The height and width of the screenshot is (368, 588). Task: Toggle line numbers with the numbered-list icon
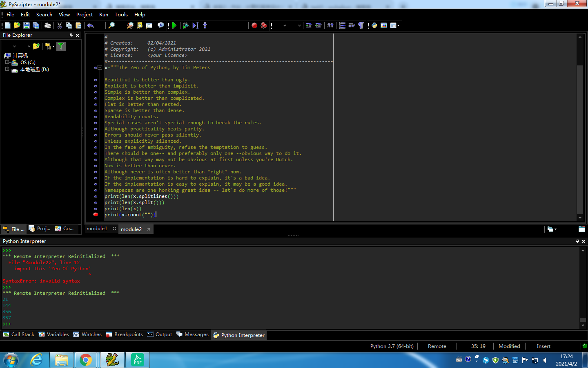[342, 25]
